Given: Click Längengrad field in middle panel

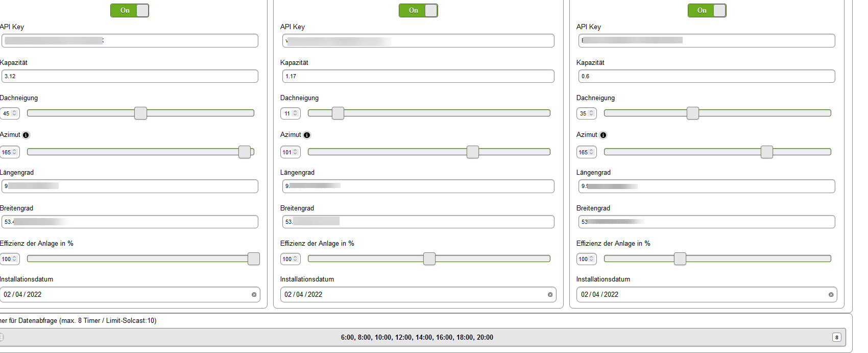Looking at the screenshot, I should [x=418, y=186].
